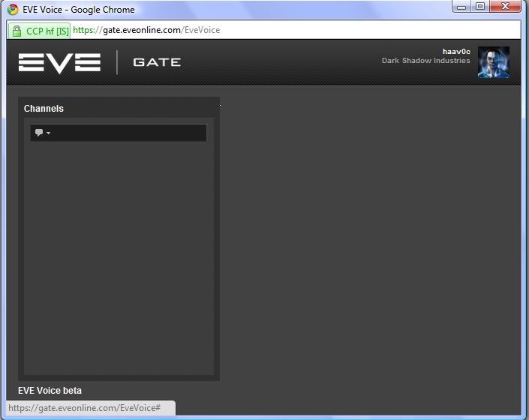This screenshot has width=529, height=420.
Task: Click the GATE logo text
Action: [157, 62]
